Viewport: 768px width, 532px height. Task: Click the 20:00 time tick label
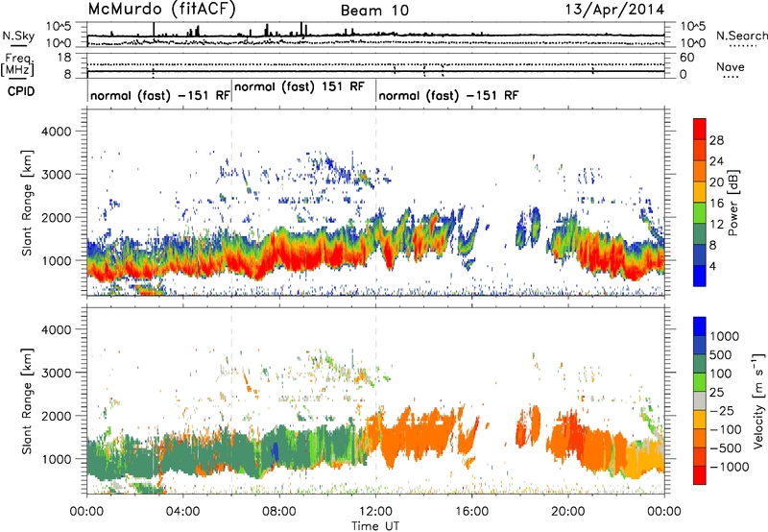(568, 512)
